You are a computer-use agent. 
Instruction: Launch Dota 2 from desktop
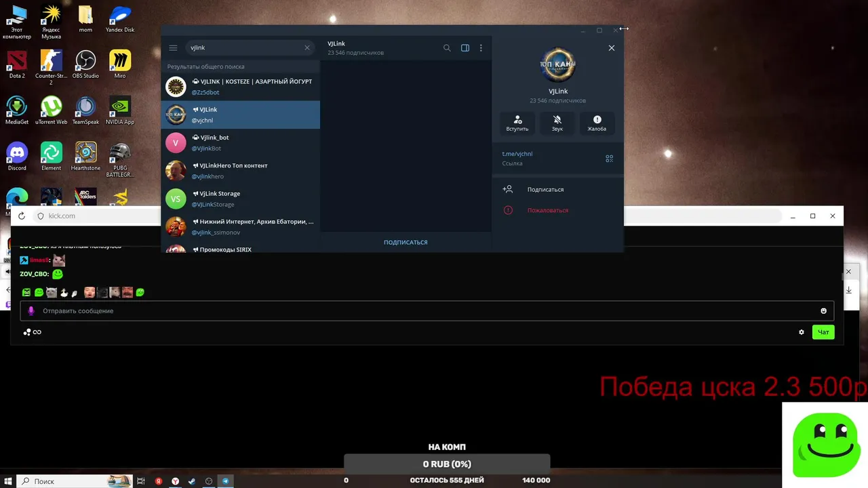click(x=17, y=64)
